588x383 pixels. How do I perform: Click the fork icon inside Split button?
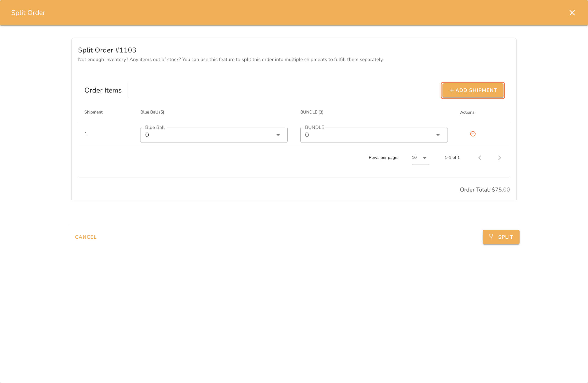491,237
